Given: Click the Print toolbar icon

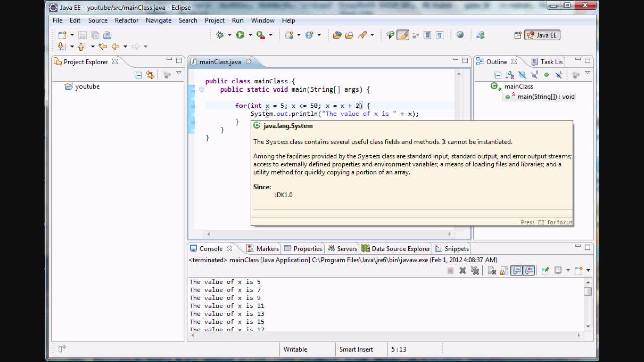Looking at the screenshot, I should pyautogui.click(x=107, y=35).
